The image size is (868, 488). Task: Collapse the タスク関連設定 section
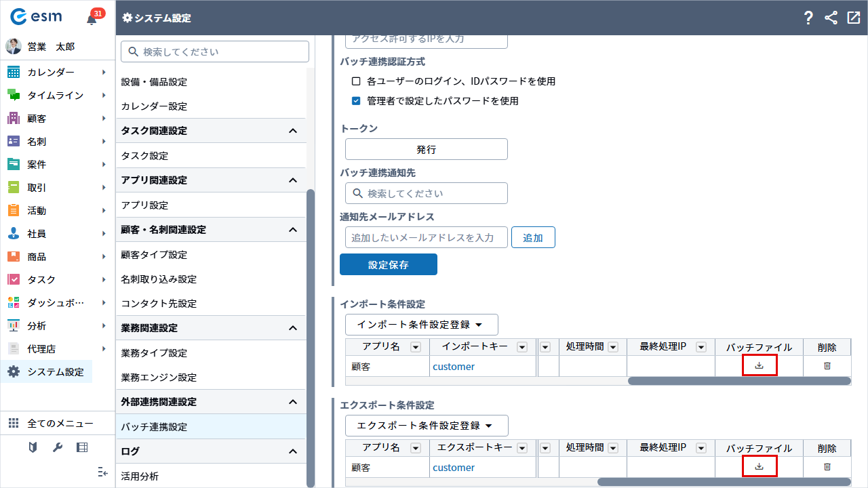[293, 131]
